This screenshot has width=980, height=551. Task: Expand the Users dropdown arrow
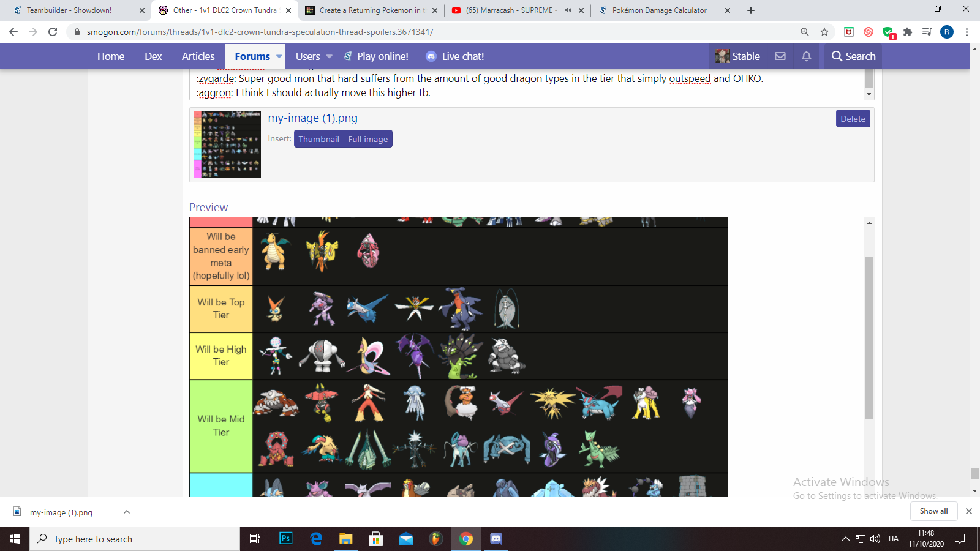coord(329,56)
